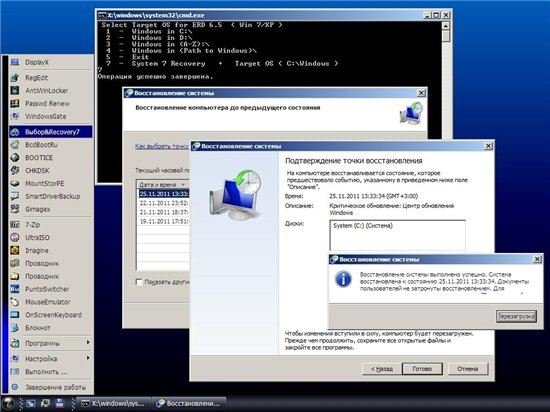
Task: Launch RegEdit icon in start menu
Action: point(15,77)
